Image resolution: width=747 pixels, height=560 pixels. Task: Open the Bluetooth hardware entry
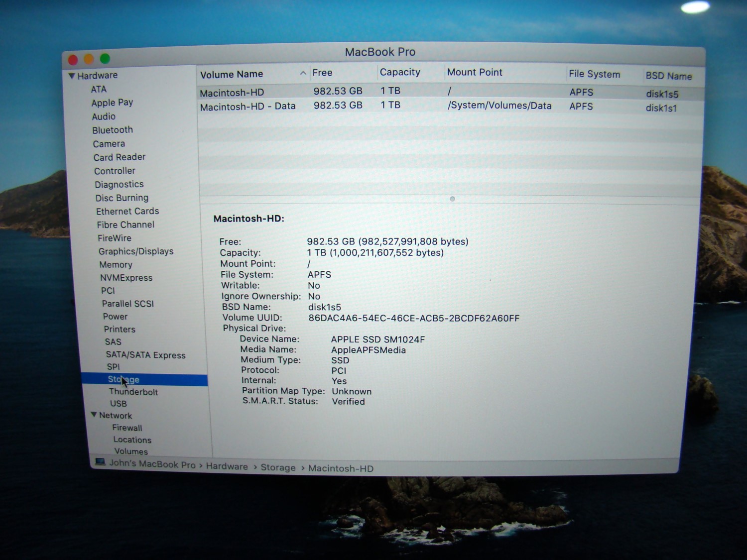[113, 130]
